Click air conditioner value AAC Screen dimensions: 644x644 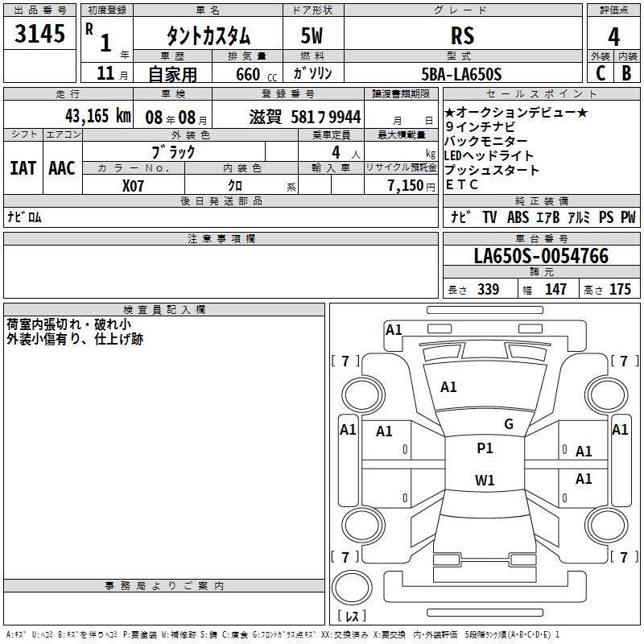(x=62, y=168)
